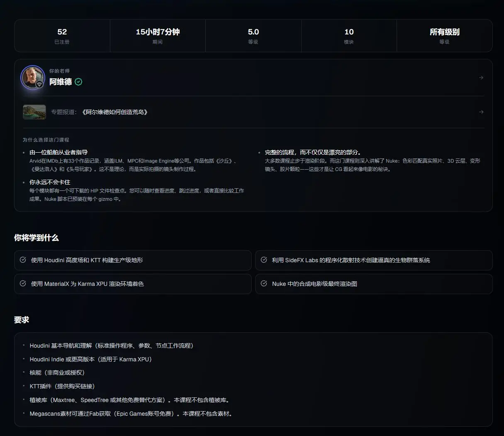Click requirement 核能（非商业或授权）
Image resolution: width=504 pixels, height=436 pixels.
point(57,373)
